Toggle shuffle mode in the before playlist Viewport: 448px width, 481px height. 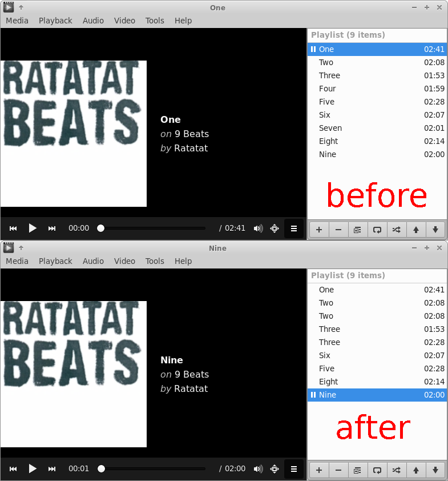click(x=396, y=230)
